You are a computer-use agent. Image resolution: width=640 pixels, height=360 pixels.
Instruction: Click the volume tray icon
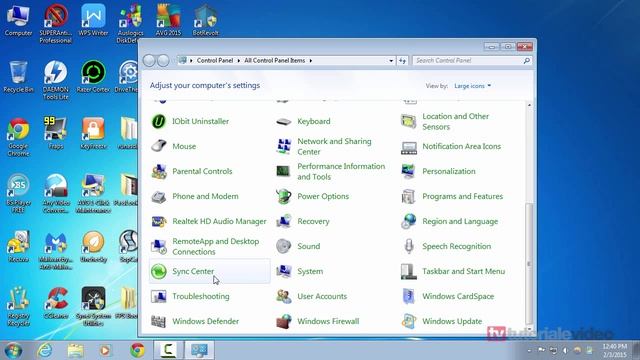[x=565, y=351]
